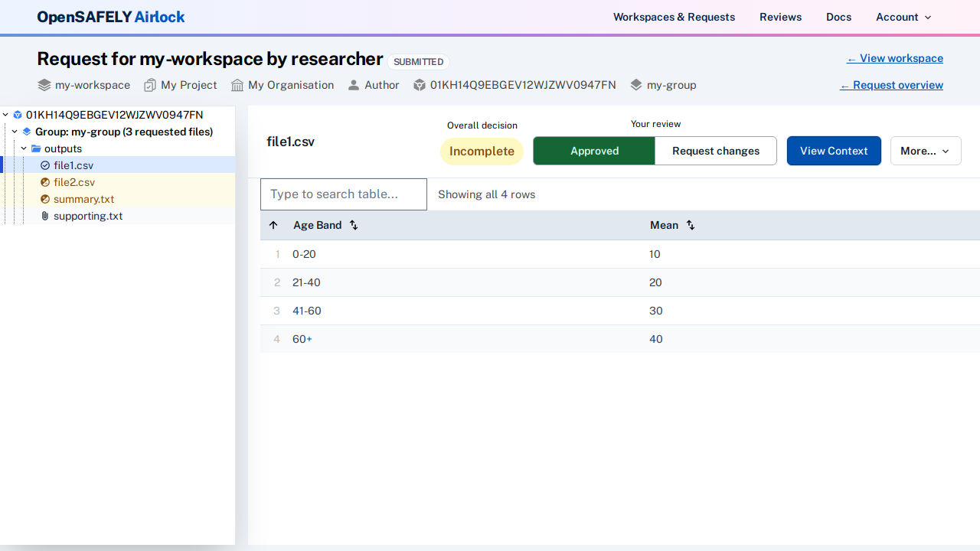The width and height of the screenshot is (980, 551).
Task: Toggle the sort order on Mean column
Action: tap(690, 225)
